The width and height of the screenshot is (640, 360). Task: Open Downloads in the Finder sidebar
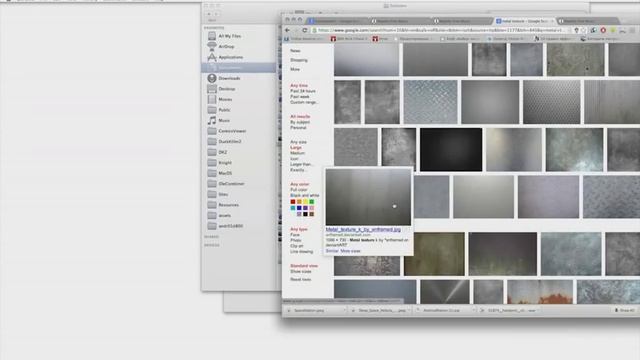[x=229, y=78]
